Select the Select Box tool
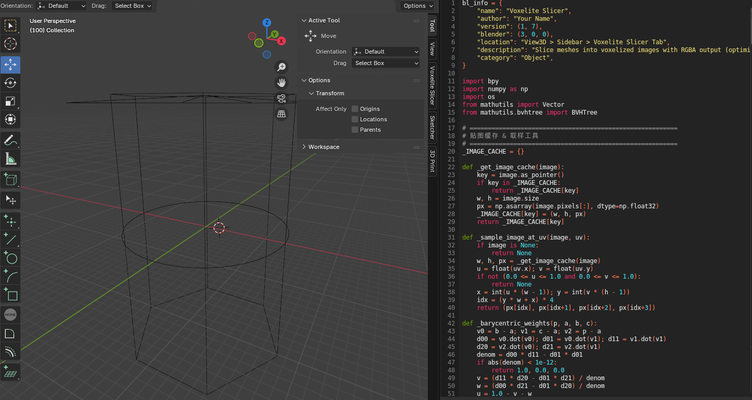This screenshot has width=752, height=400. pyautogui.click(x=10, y=25)
